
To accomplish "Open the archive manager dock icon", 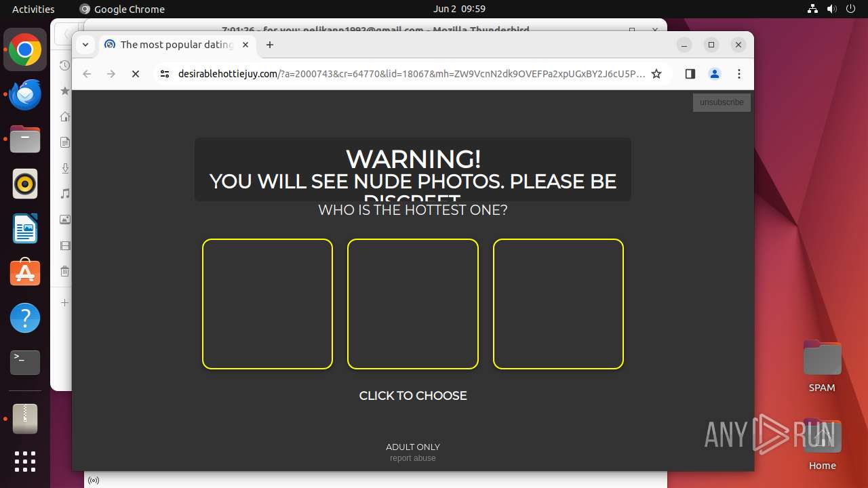I will pyautogui.click(x=25, y=419).
